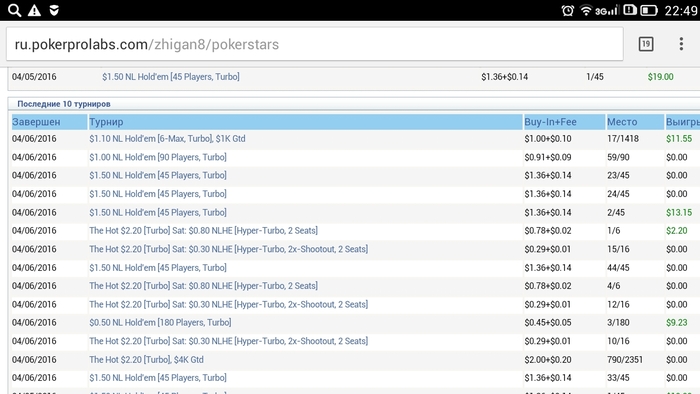Select the $2.20 winnings value

[677, 231]
